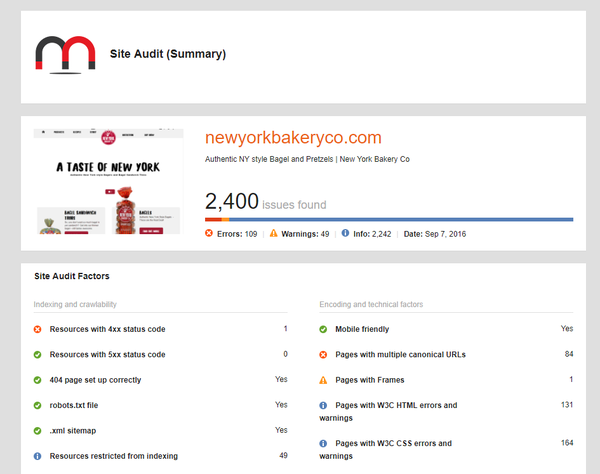This screenshot has width=600, height=474.
Task: Select .xml sitemap factor
Action: (x=73, y=431)
